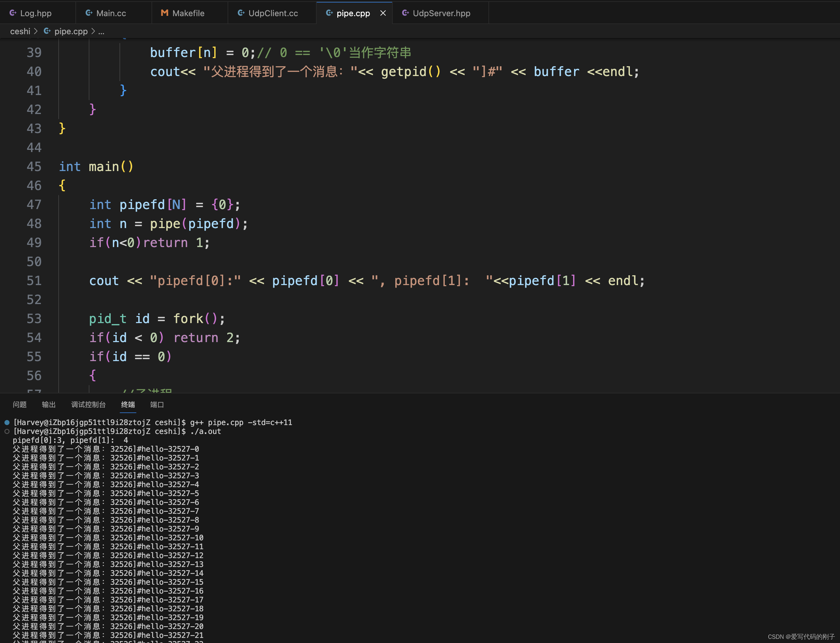Click the getpid() call on line 40
This screenshot has width=840, height=643.
pyautogui.click(x=411, y=72)
